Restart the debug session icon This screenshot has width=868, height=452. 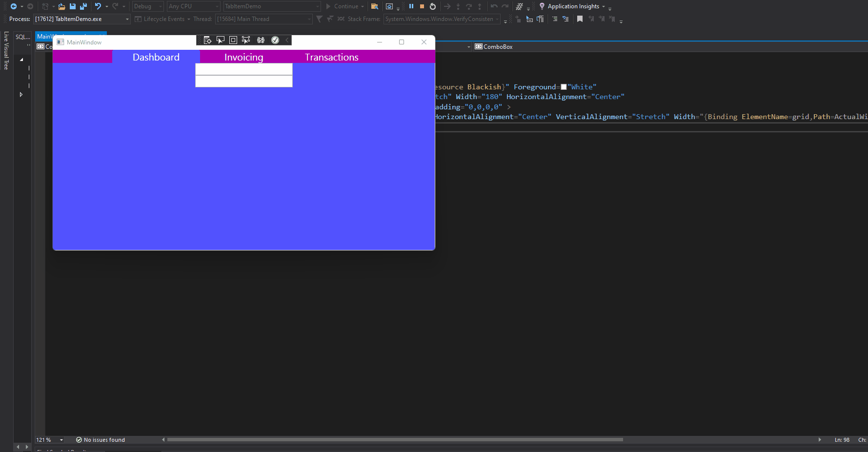click(x=433, y=6)
